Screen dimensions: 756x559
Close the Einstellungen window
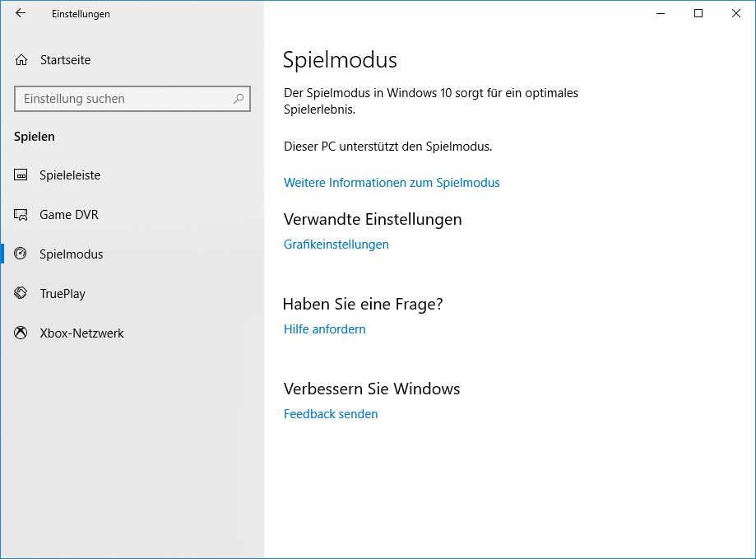coord(735,13)
